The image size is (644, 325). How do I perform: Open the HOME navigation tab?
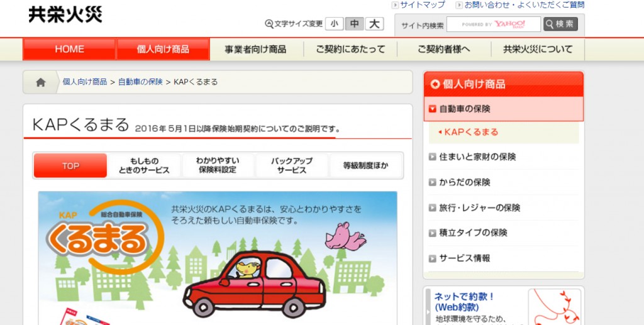click(x=69, y=49)
